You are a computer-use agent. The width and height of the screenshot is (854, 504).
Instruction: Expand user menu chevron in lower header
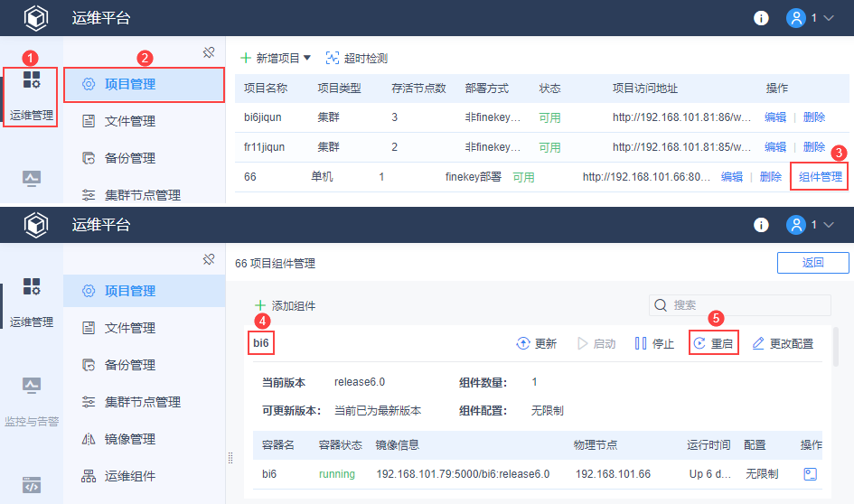829,225
